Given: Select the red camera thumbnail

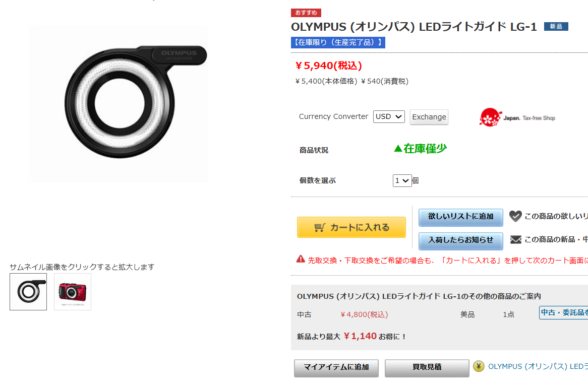Looking at the screenshot, I should [x=73, y=292].
